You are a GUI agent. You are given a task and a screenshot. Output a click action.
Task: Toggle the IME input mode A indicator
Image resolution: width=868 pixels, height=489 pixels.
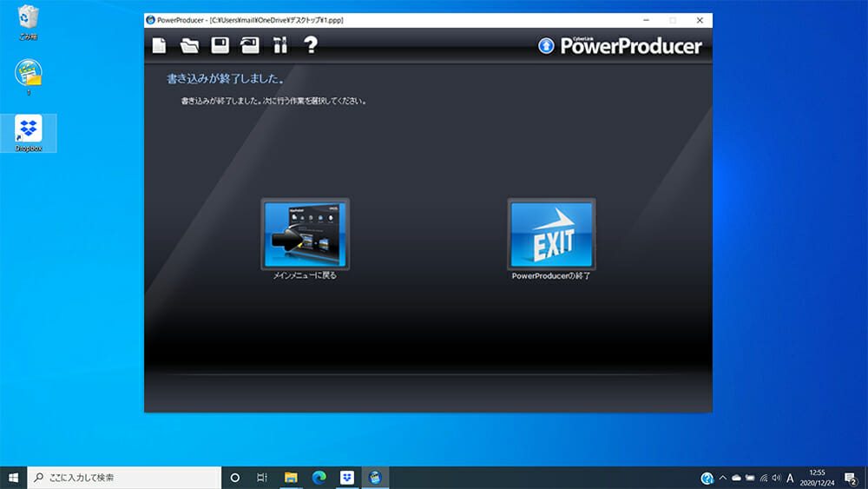[x=790, y=478]
